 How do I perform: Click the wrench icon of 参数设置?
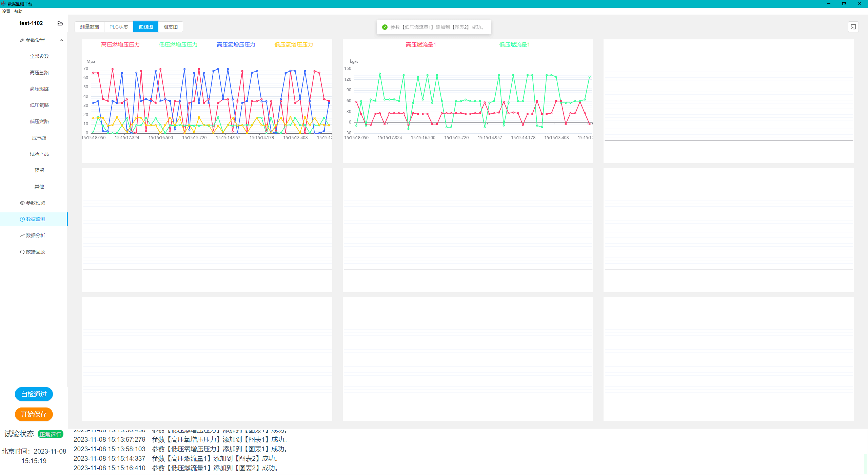(22, 40)
